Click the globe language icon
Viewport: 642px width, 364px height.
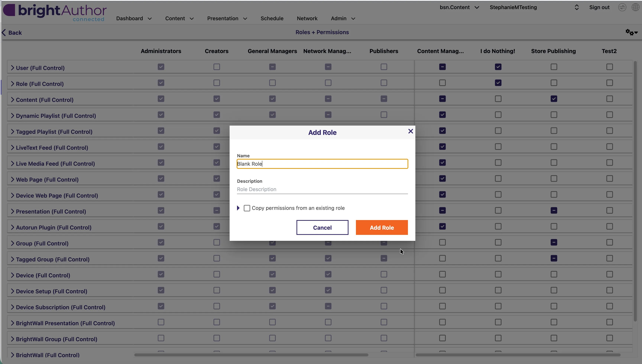point(635,7)
